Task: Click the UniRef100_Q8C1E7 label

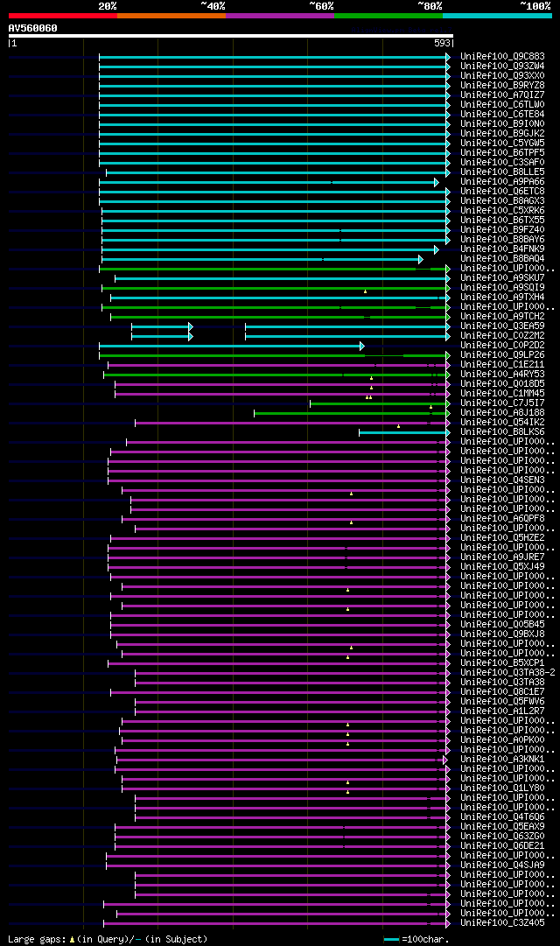Action: pyautogui.click(x=502, y=694)
